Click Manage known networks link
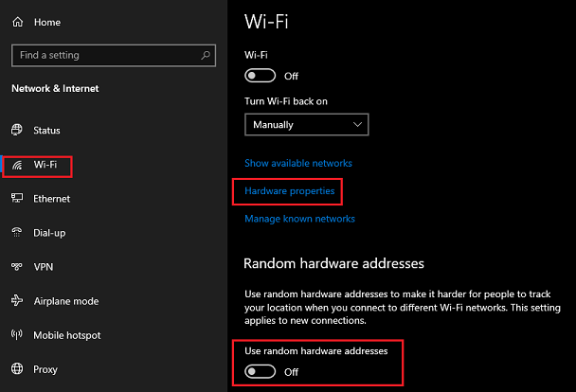 (x=299, y=219)
